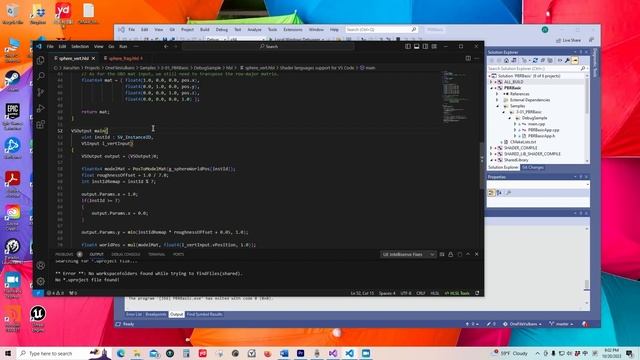
Task: Click UTF-8 encoding in status bar
Action: tap(406, 293)
